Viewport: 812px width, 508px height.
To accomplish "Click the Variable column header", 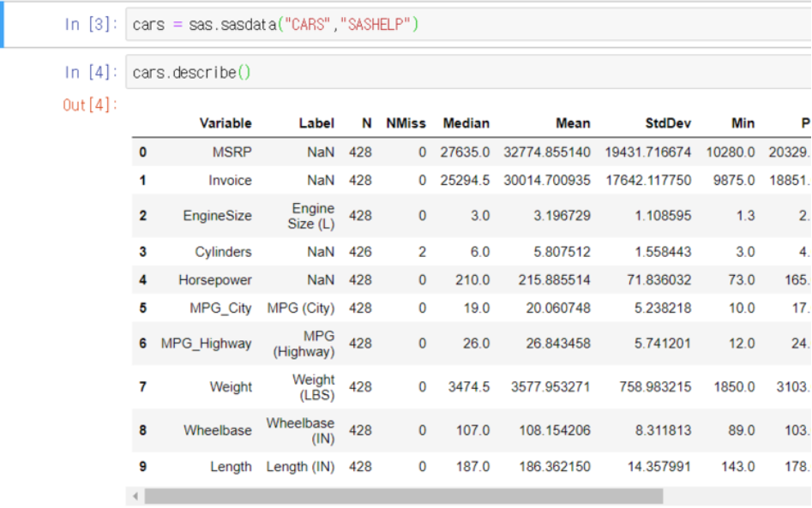I will 226,123.
